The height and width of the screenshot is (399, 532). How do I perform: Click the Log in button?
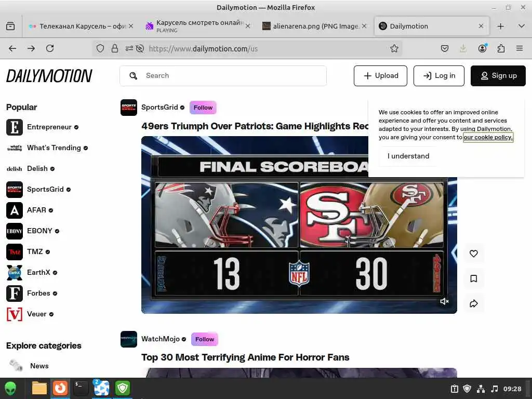click(x=438, y=76)
